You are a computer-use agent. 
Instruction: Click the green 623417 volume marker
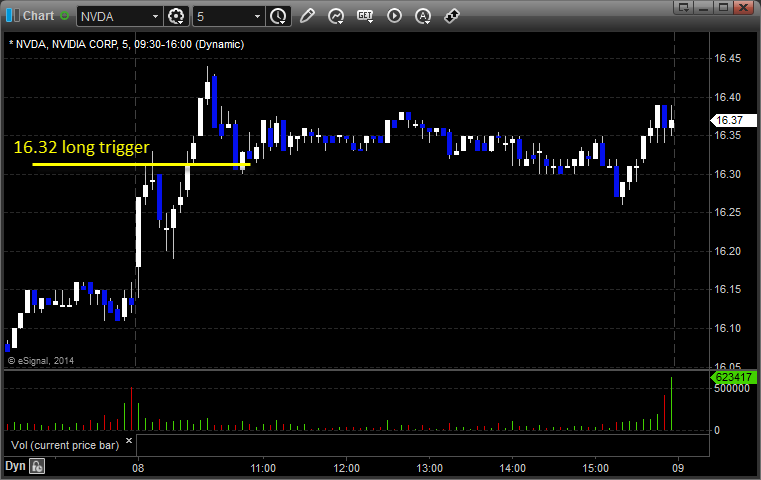733,377
